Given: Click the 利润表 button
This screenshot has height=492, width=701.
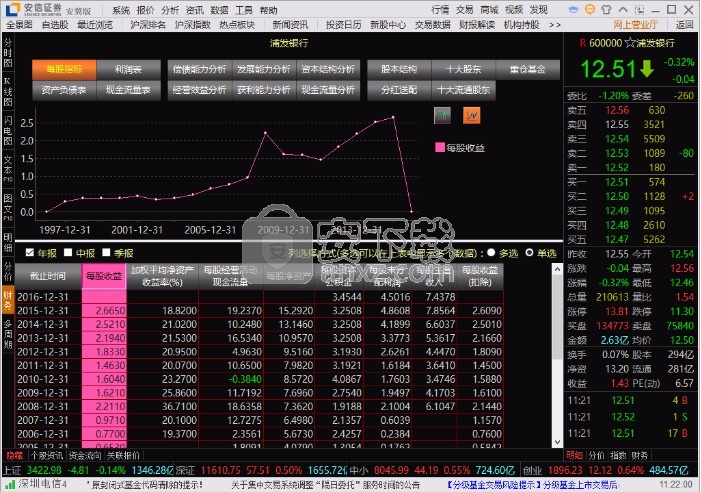Looking at the screenshot, I should pyautogui.click(x=128, y=69).
